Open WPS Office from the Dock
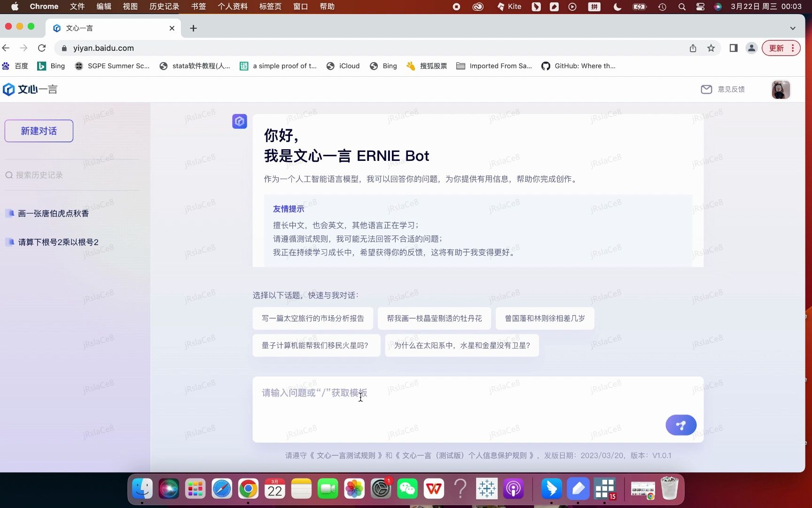The width and height of the screenshot is (812, 508). click(x=434, y=489)
